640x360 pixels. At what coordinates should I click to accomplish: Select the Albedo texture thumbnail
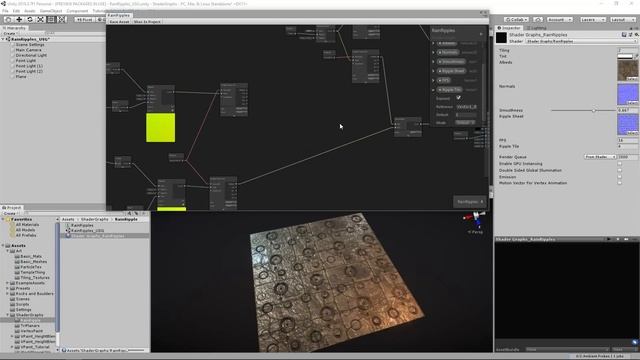tap(628, 71)
